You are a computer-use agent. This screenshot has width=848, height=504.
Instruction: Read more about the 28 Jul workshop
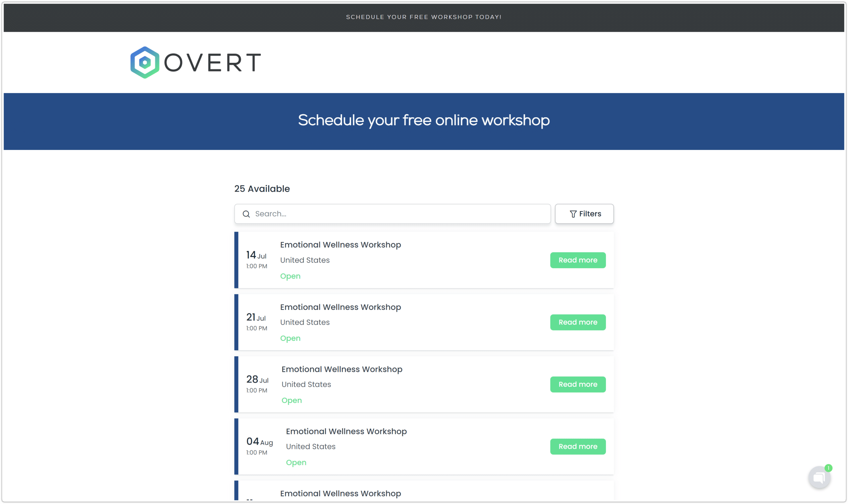coord(578,384)
